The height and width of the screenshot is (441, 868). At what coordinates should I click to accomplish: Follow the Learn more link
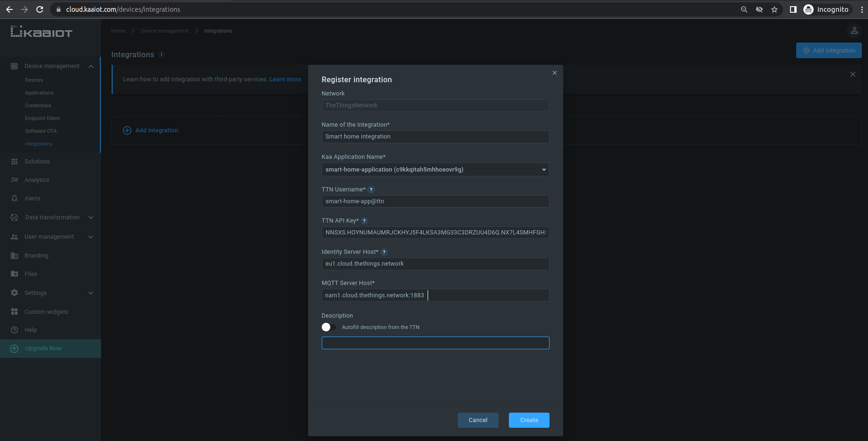[x=285, y=79]
